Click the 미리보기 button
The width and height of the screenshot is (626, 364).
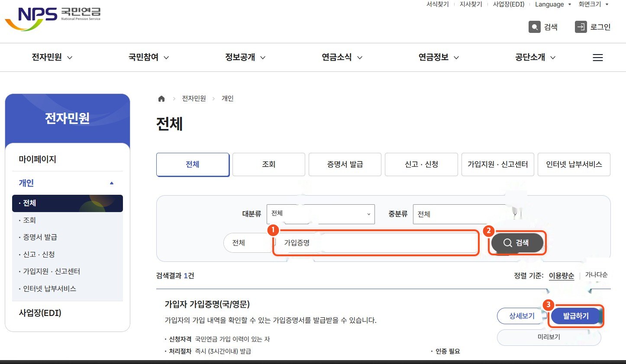click(549, 337)
